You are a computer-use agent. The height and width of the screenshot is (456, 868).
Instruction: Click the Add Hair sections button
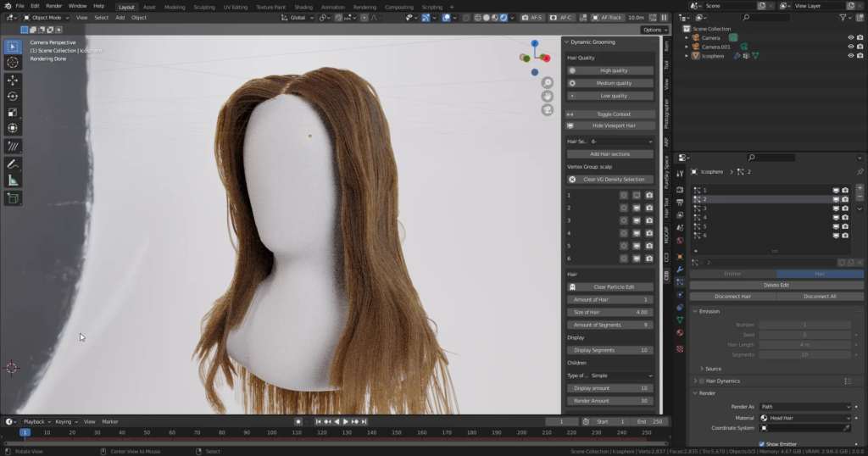coord(609,154)
